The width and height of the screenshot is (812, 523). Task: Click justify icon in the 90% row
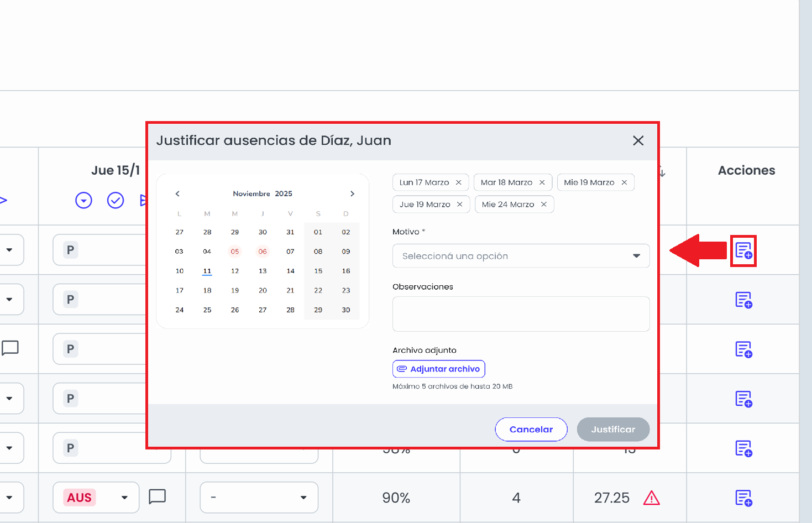[x=743, y=498]
